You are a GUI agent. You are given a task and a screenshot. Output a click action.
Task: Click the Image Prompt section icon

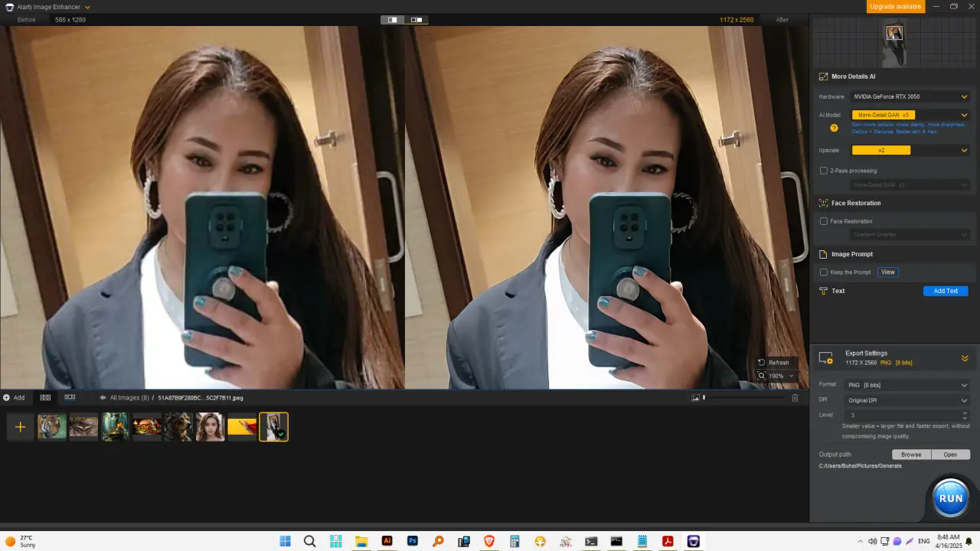[824, 254]
